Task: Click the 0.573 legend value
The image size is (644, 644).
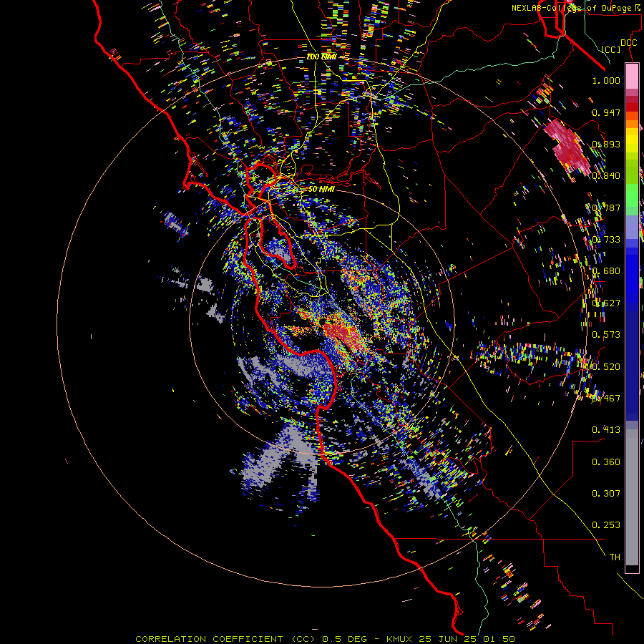Action: pyautogui.click(x=606, y=334)
